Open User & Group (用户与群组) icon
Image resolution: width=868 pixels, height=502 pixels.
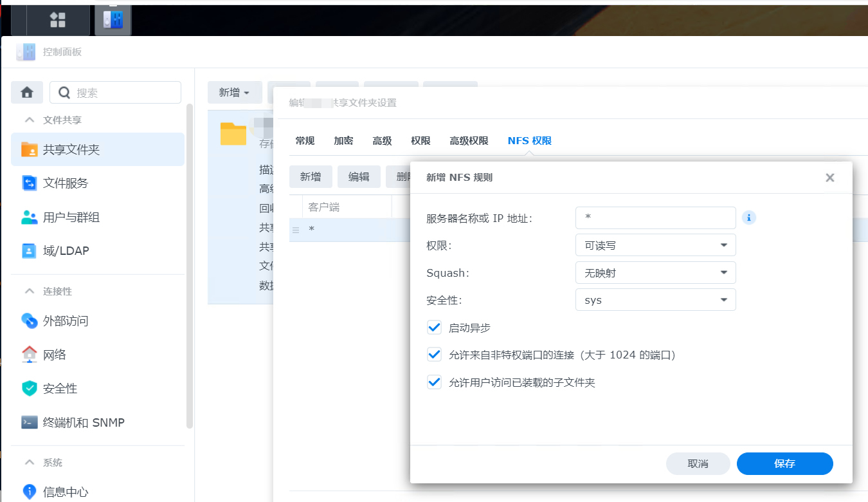point(30,218)
